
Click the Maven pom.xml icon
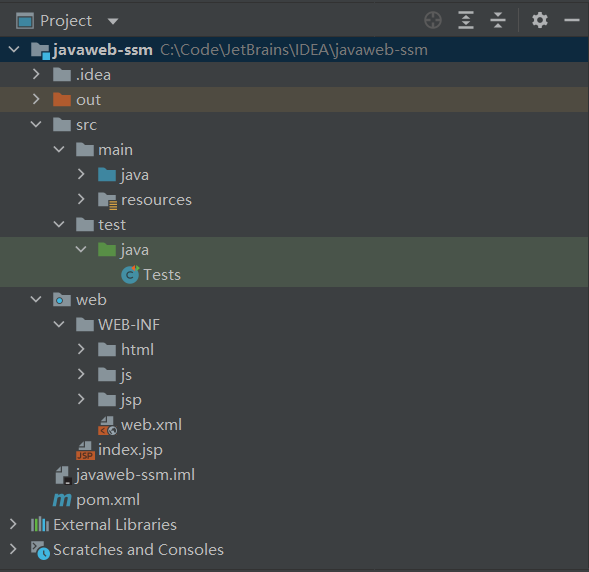click(x=62, y=500)
